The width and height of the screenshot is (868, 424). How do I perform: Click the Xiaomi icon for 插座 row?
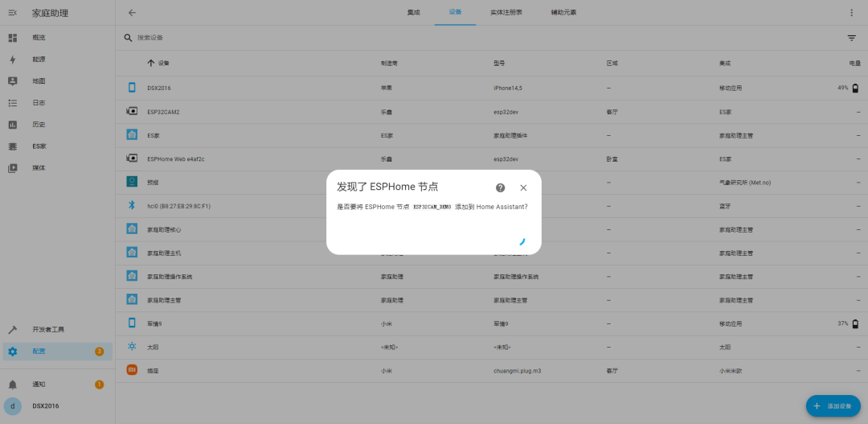point(132,369)
